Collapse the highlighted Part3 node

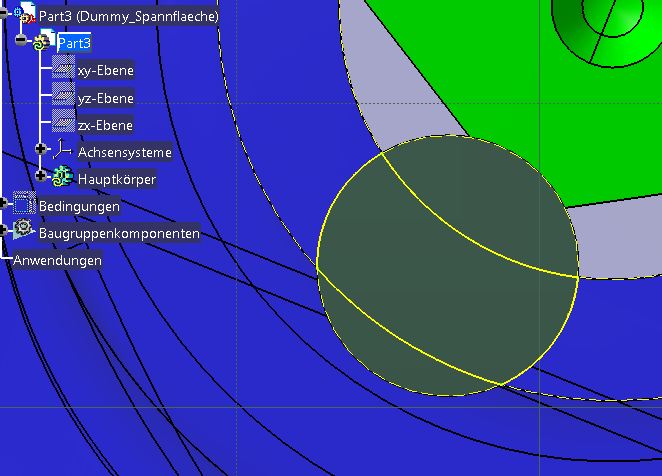point(20,40)
